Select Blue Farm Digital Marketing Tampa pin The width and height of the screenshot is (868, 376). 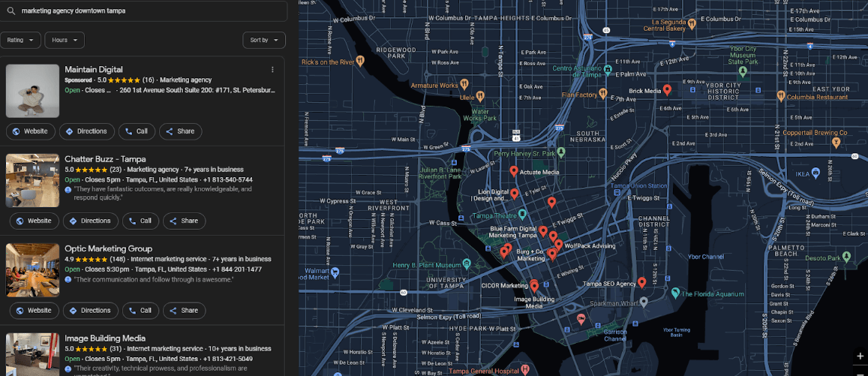click(x=543, y=231)
